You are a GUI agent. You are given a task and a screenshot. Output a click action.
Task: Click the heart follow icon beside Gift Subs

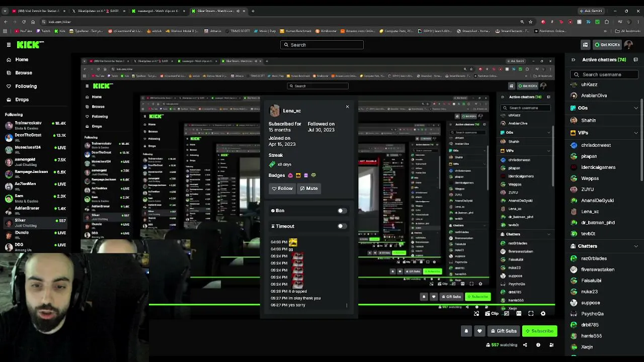point(479,331)
